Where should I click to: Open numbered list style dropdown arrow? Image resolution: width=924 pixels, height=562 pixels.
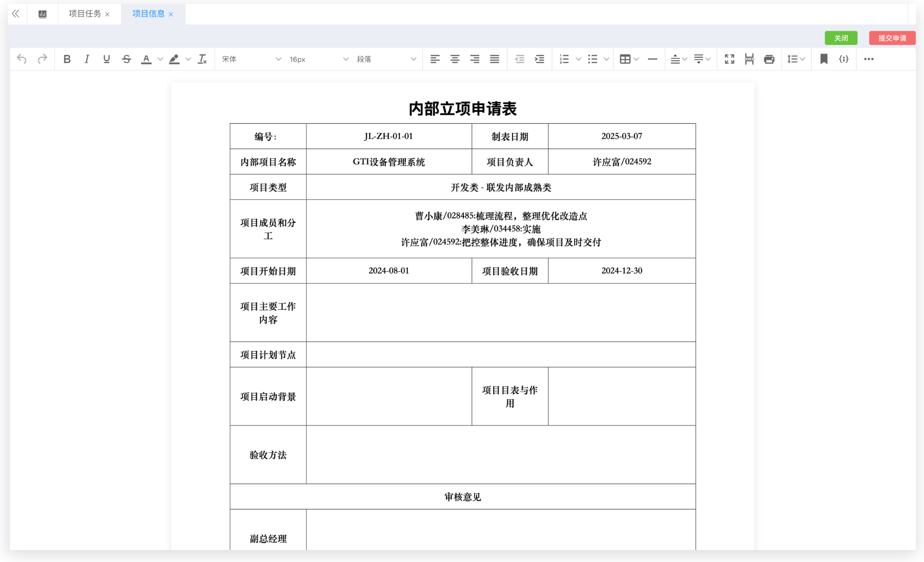point(578,59)
